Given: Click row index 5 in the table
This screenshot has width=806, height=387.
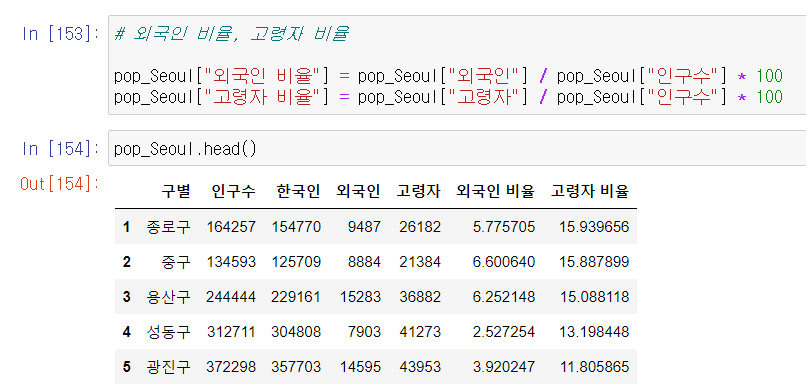Looking at the screenshot, I should pyautogui.click(x=126, y=366).
